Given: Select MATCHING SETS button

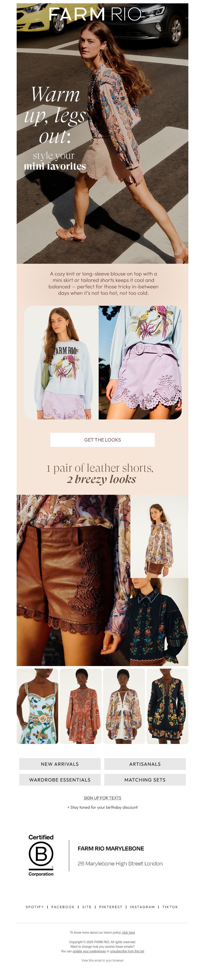Looking at the screenshot, I should (145, 779).
